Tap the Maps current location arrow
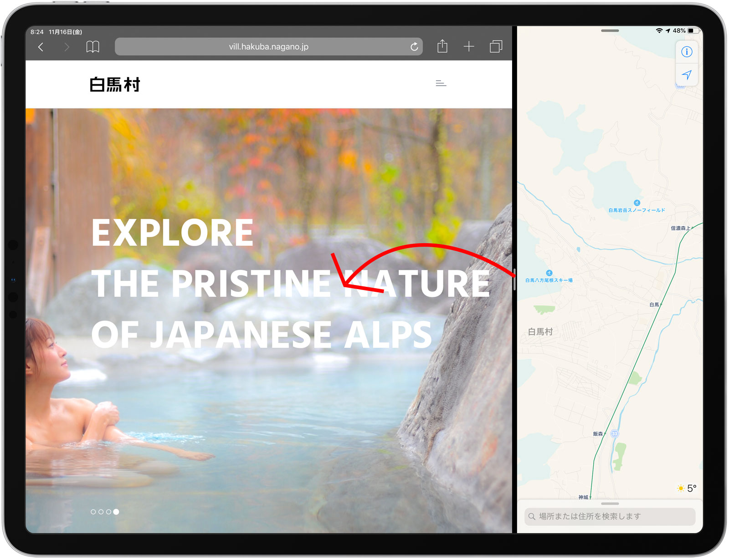The height and width of the screenshot is (560, 729). pyautogui.click(x=687, y=75)
